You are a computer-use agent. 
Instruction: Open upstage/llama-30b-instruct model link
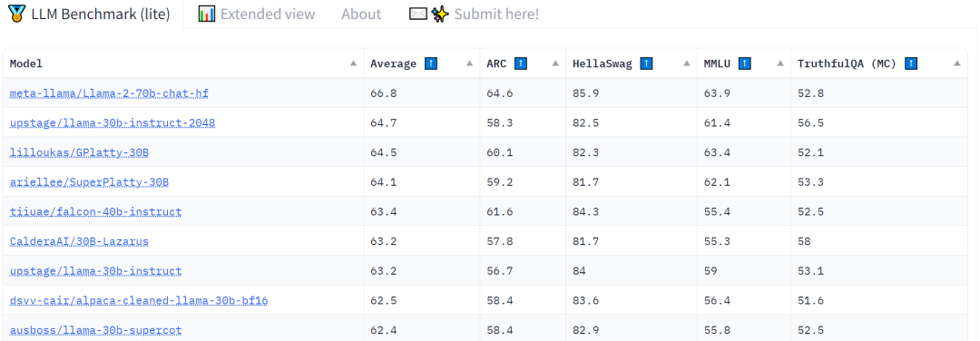click(x=95, y=271)
